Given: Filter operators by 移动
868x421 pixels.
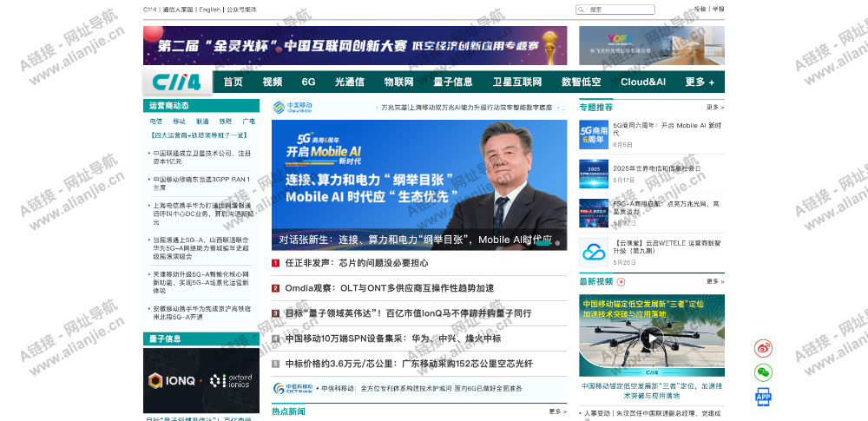Looking at the screenshot, I should coord(180,122).
